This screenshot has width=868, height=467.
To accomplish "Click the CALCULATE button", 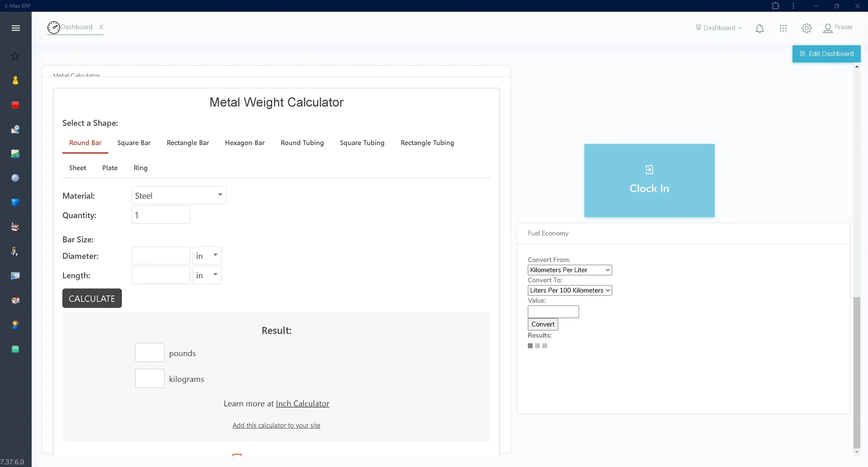I will coord(92,298).
